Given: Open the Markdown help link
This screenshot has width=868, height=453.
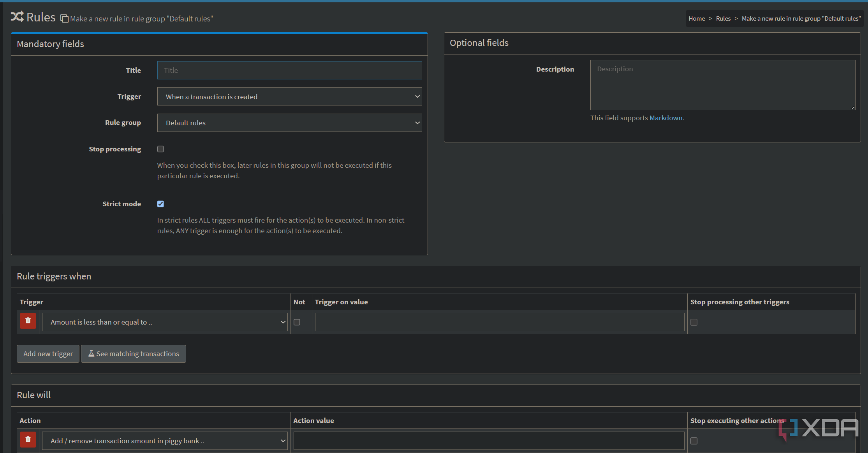Looking at the screenshot, I should (x=666, y=118).
